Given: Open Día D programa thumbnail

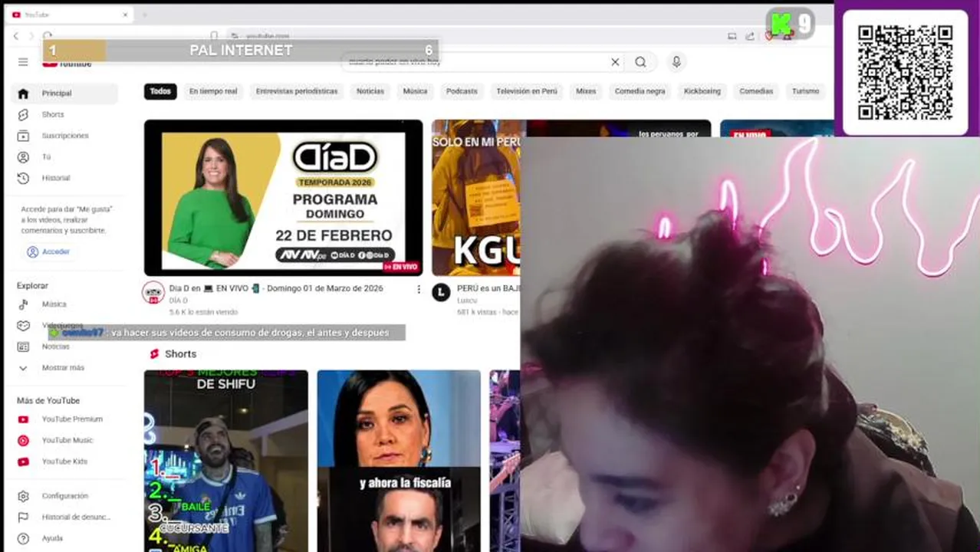Looking at the screenshot, I should (x=283, y=198).
